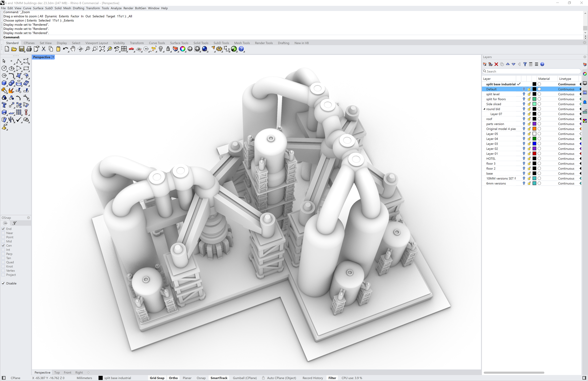
Task: Toggle the End object snap
Action: pos(3,229)
